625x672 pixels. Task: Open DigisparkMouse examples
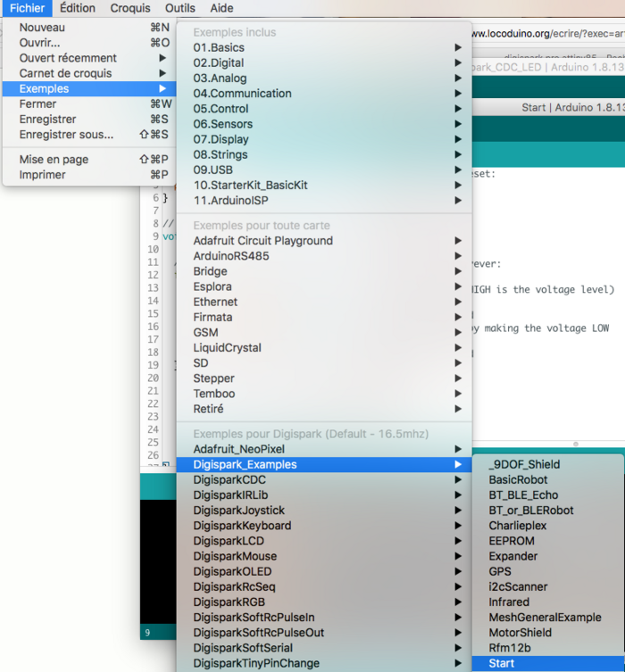point(324,556)
